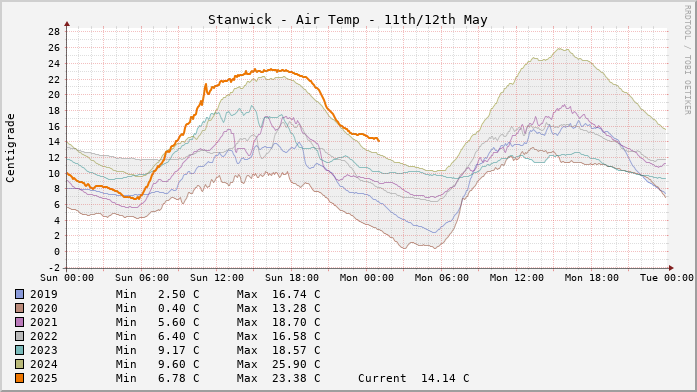Click the 2019 Max value '16.74 C'
The width and height of the screenshot is (697, 392).
pos(296,294)
